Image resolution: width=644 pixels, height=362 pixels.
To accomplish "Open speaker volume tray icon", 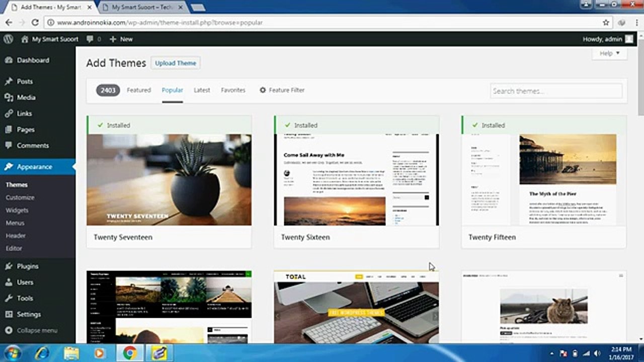I will click(597, 353).
